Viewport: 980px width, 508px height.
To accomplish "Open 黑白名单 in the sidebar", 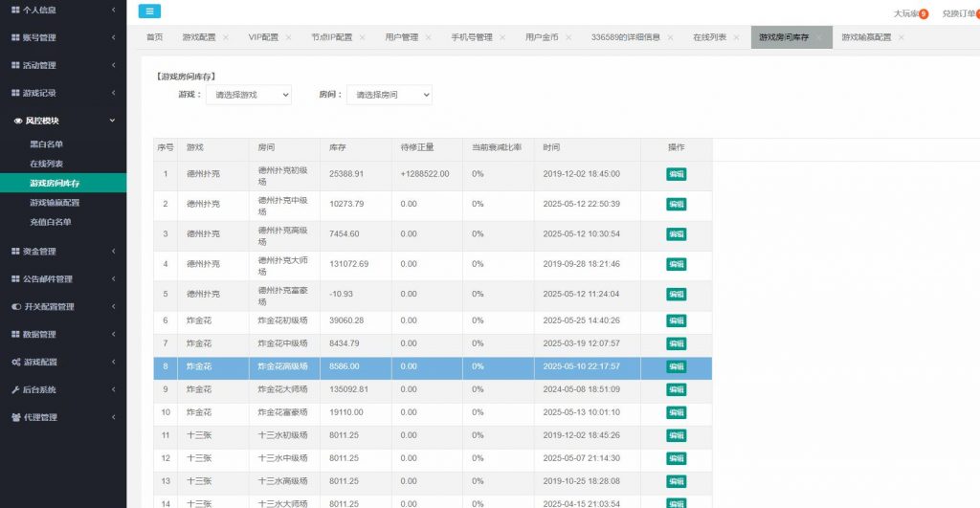I will (46, 144).
